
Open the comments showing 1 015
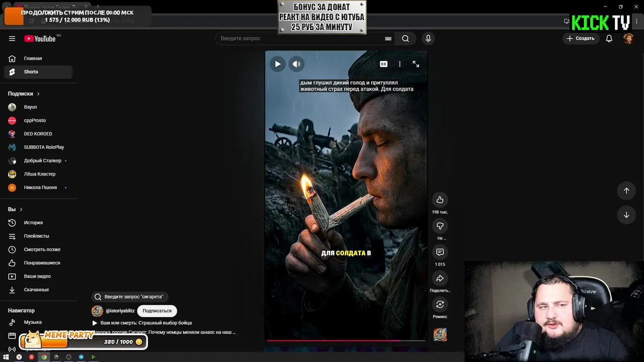[440, 252]
